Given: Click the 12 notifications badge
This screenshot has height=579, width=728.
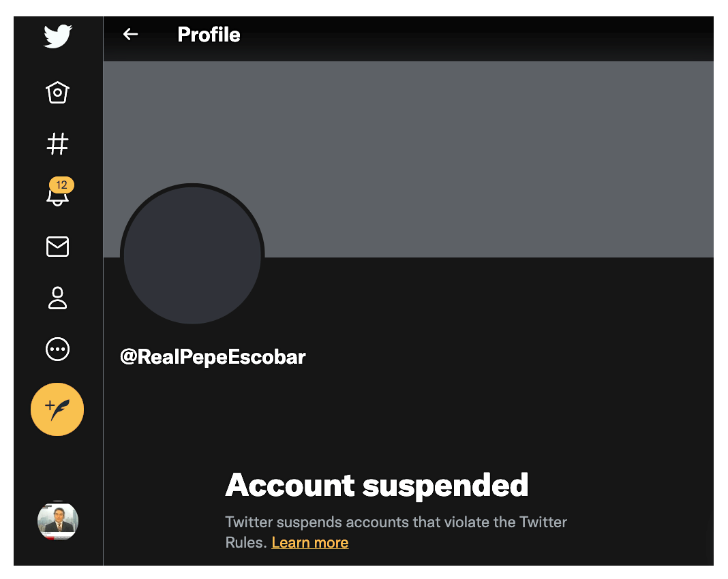Looking at the screenshot, I should [62, 185].
